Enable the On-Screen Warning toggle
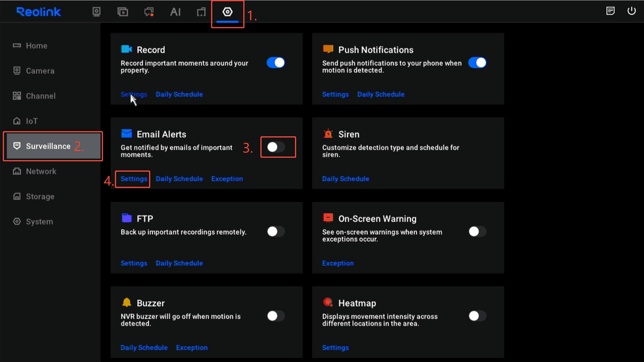The height and width of the screenshot is (362, 644). [x=477, y=231]
